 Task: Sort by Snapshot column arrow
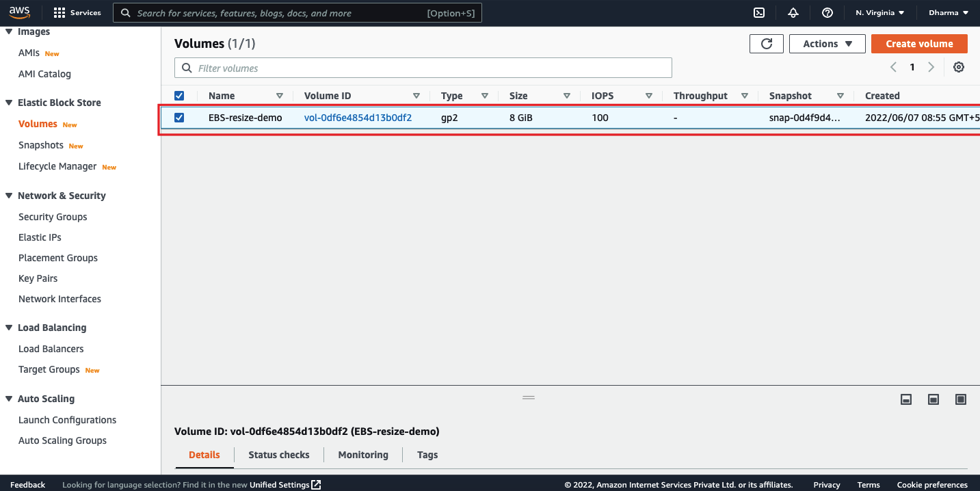(840, 96)
